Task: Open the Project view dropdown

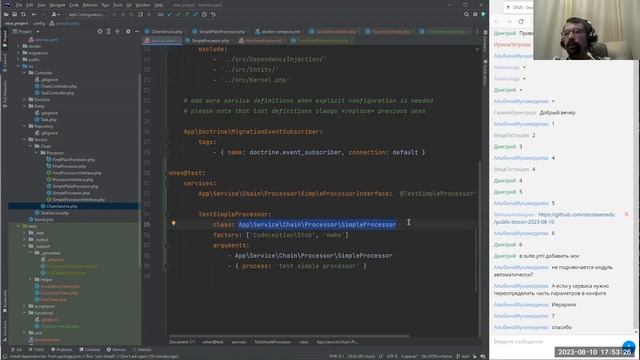Action: pyautogui.click(x=26, y=31)
